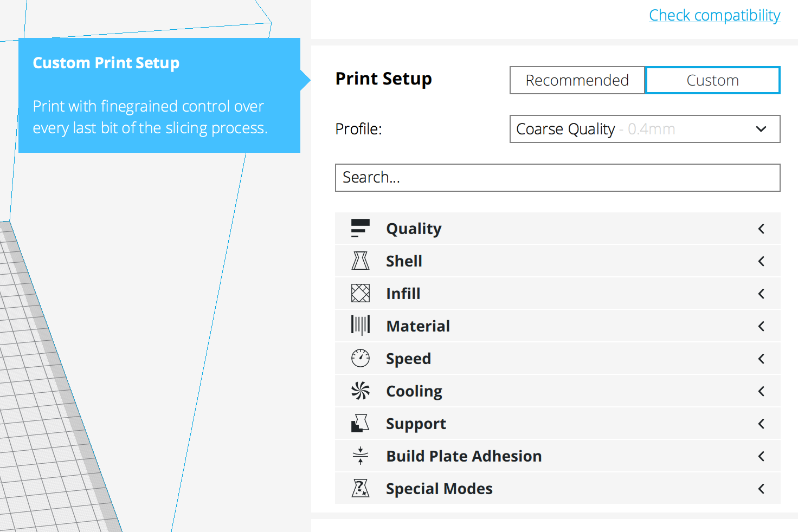Open the Check compatibility link
The width and height of the screenshot is (798, 532).
pos(715,15)
